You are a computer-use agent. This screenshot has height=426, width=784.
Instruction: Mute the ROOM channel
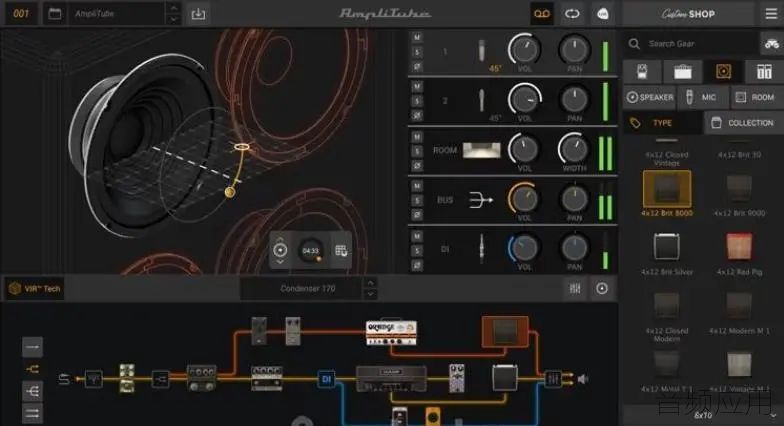tap(417, 136)
